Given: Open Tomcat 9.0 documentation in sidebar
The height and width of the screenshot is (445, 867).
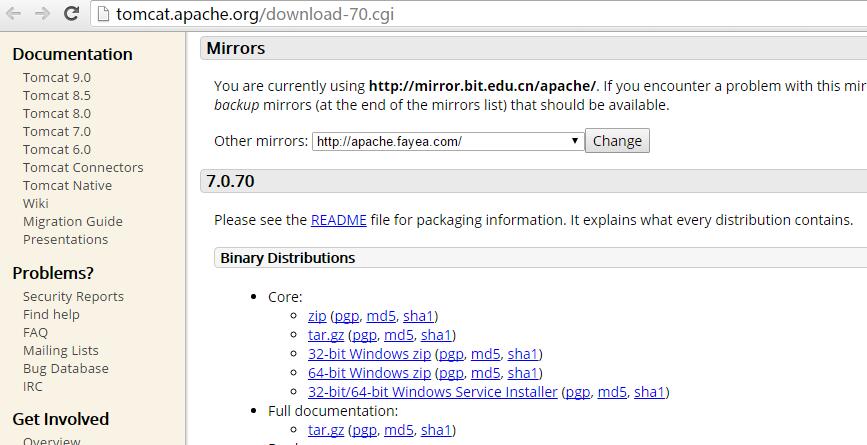Looking at the screenshot, I should click(x=57, y=77).
